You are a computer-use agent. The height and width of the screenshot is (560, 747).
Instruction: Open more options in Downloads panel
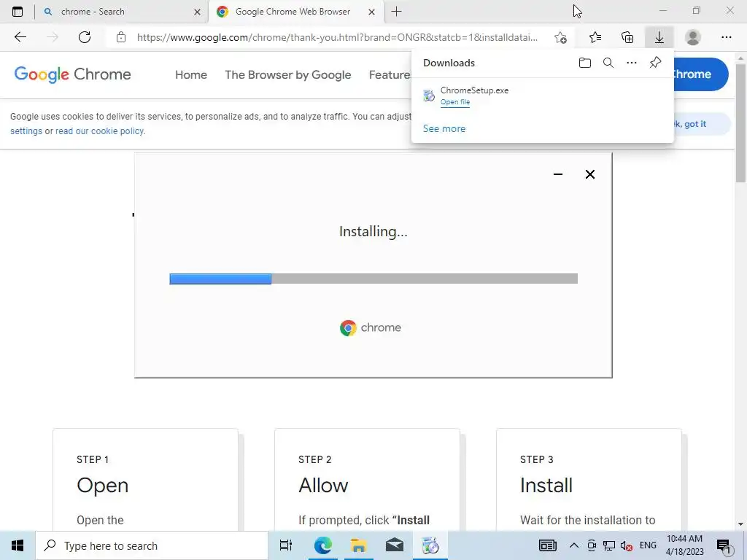click(632, 63)
